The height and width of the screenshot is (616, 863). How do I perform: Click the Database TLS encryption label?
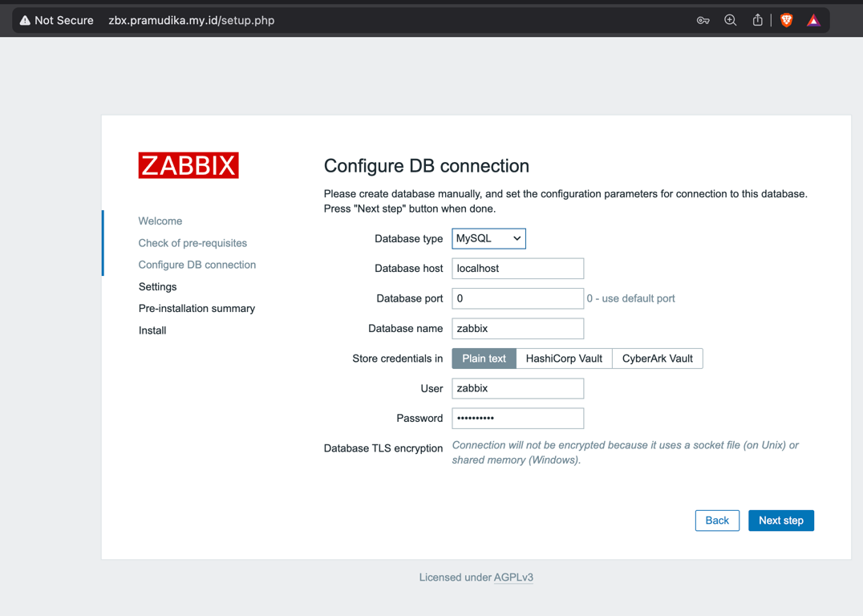(x=383, y=448)
